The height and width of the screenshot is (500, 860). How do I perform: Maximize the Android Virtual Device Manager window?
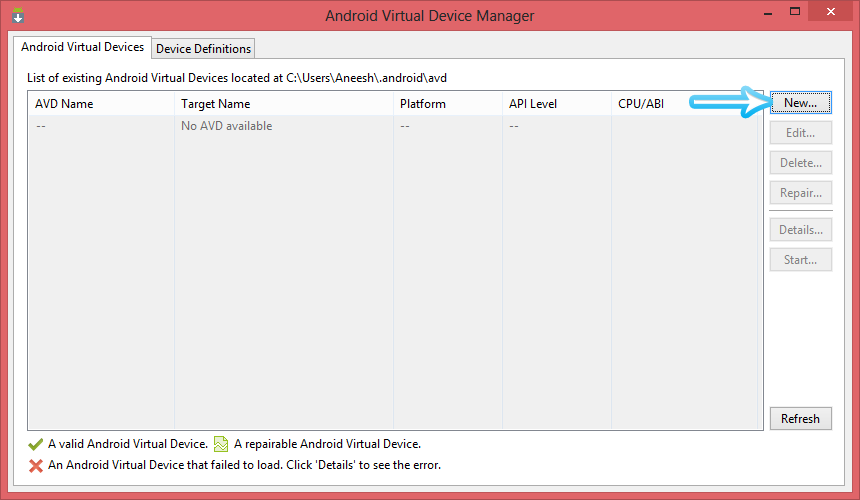click(795, 12)
